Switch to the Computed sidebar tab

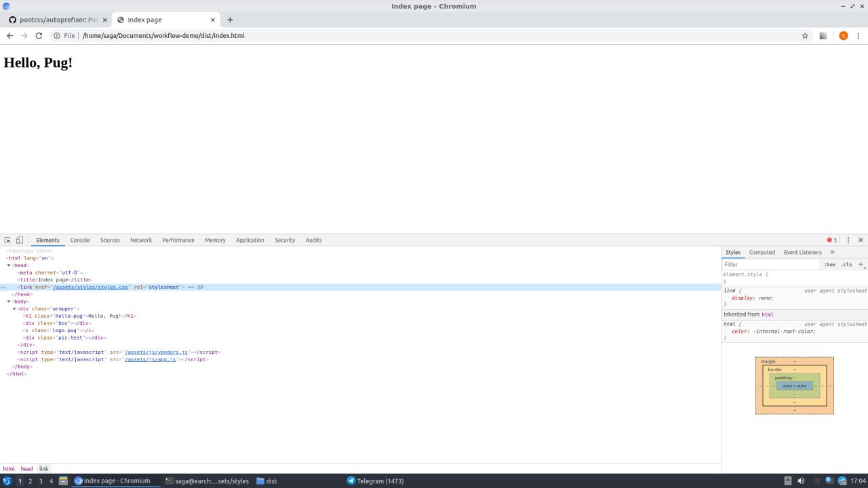762,252
